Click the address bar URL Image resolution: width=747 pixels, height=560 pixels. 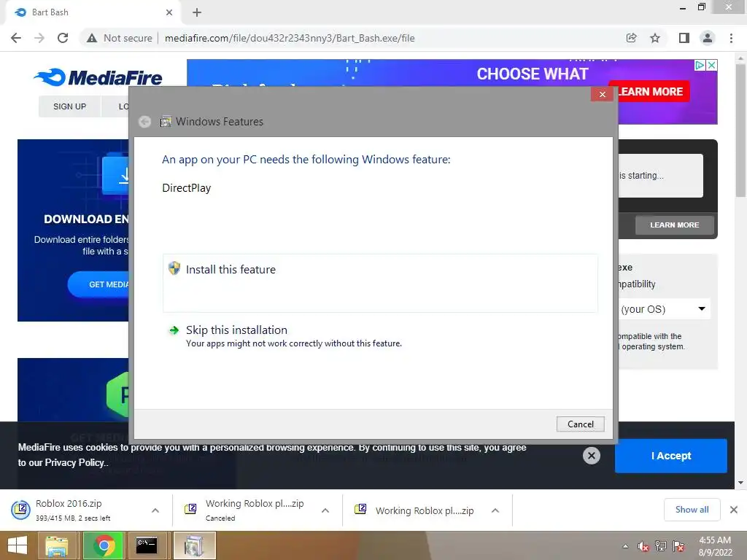click(x=290, y=38)
